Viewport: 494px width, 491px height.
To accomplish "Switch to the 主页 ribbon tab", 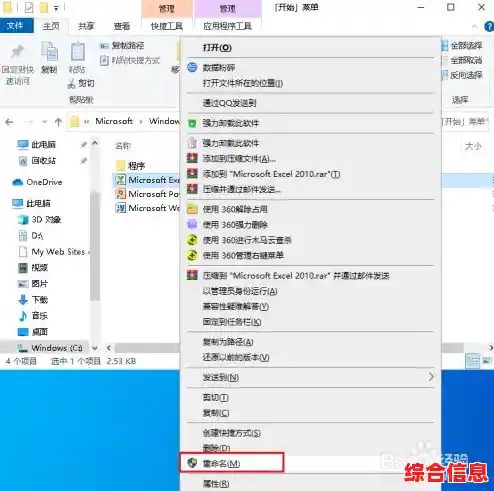I will tap(51, 26).
